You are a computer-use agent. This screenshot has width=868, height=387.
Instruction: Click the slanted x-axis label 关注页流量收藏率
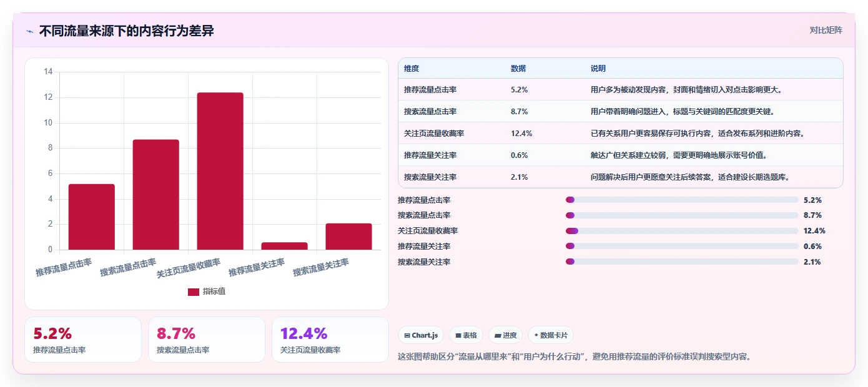click(x=189, y=268)
